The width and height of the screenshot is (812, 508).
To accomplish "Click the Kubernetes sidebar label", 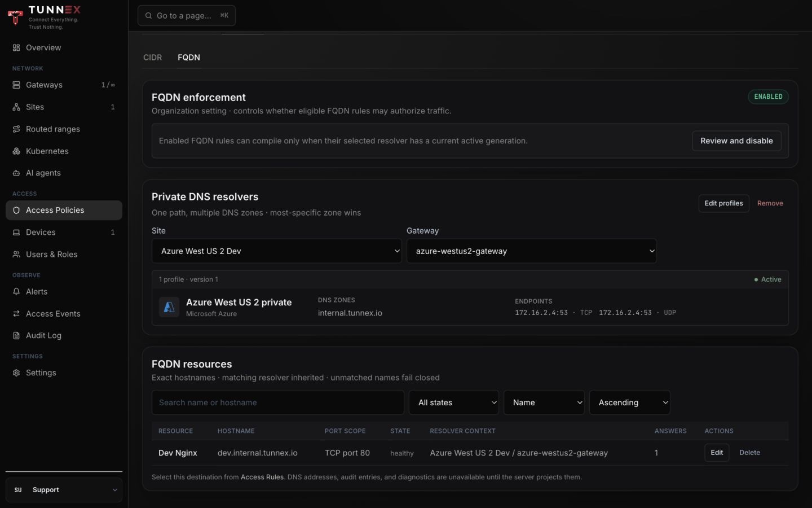I will [47, 151].
